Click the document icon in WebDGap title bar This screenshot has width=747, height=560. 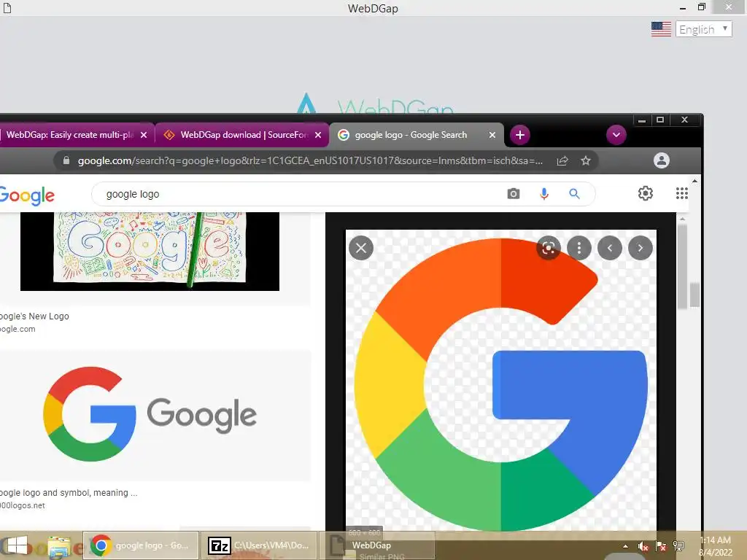pyautogui.click(x=7, y=8)
